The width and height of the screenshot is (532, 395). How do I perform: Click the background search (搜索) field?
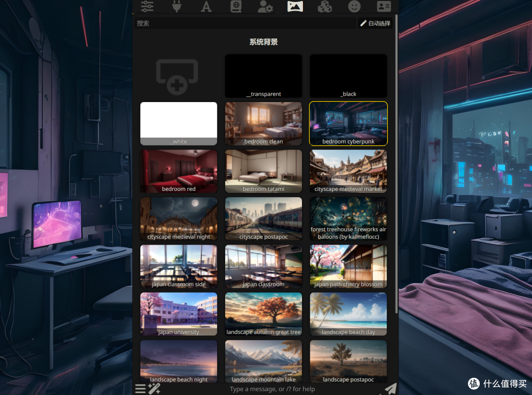pos(245,23)
